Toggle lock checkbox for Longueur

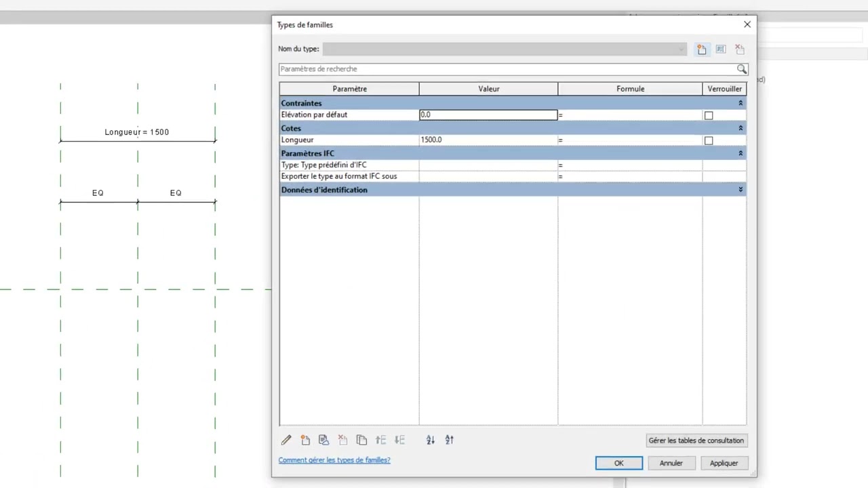[x=709, y=140]
